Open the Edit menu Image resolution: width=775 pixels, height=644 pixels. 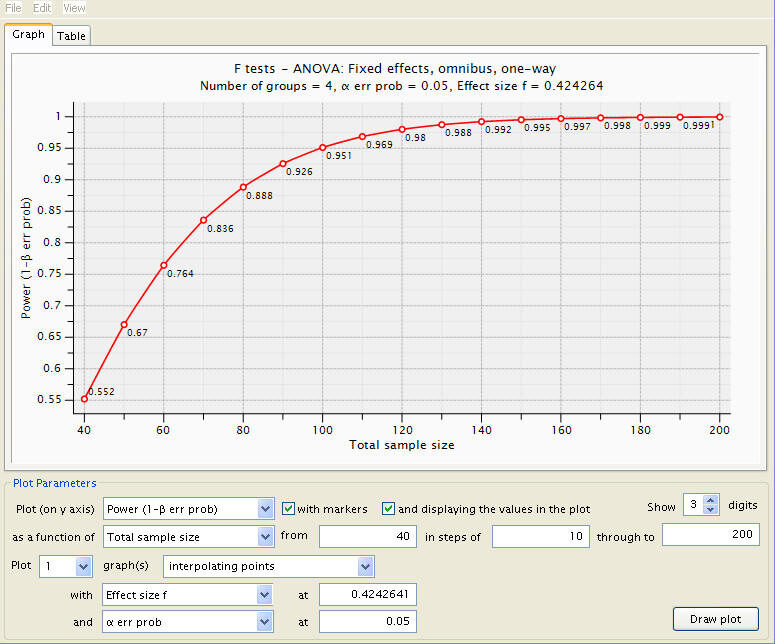(42, 8)
